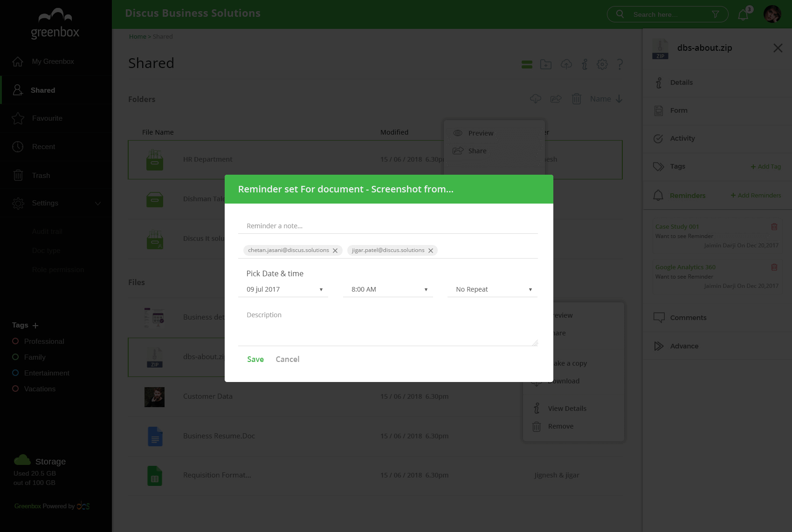This screenshot has height=532, width=792.
Task: Open the No Repeat dropdown
Action: click(493, 289)
